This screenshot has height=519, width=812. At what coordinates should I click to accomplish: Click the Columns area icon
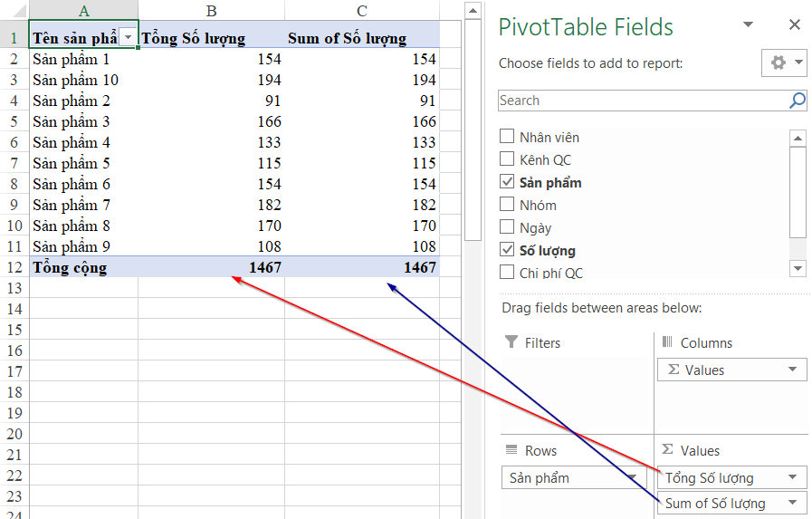[668, 342]
